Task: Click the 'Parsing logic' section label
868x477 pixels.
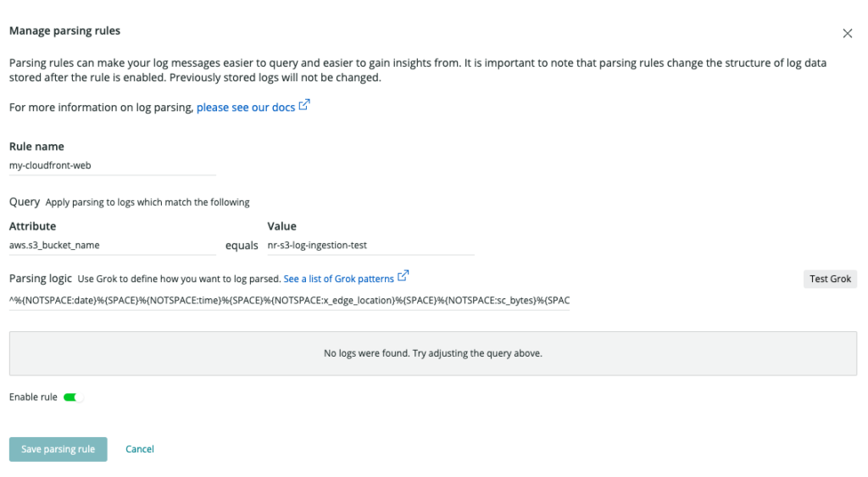Action: (x=41, y=279)
